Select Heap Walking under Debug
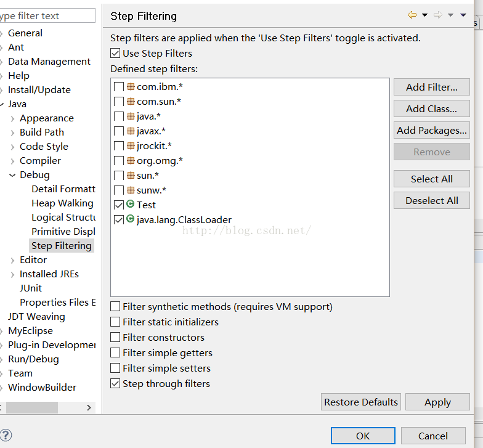Image resolution: width=483 pixels, height=448 pixels. pyautogui.click(x=63, y=203)
